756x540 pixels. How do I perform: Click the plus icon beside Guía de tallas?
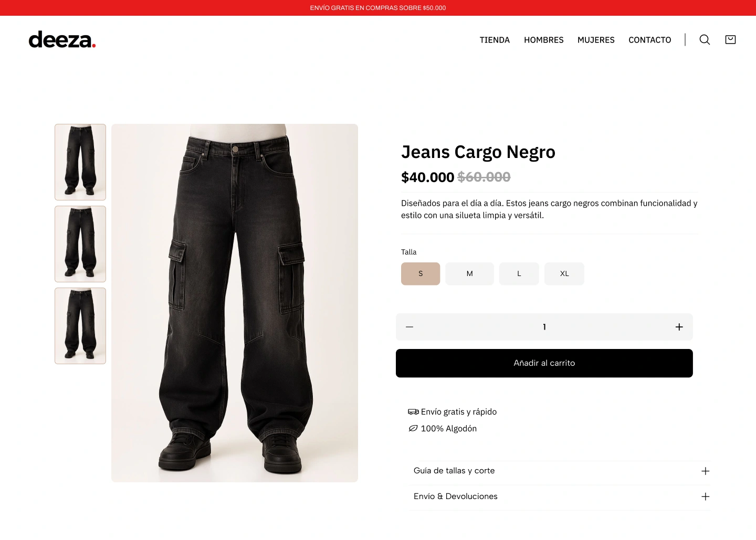(x=706, y=471)
